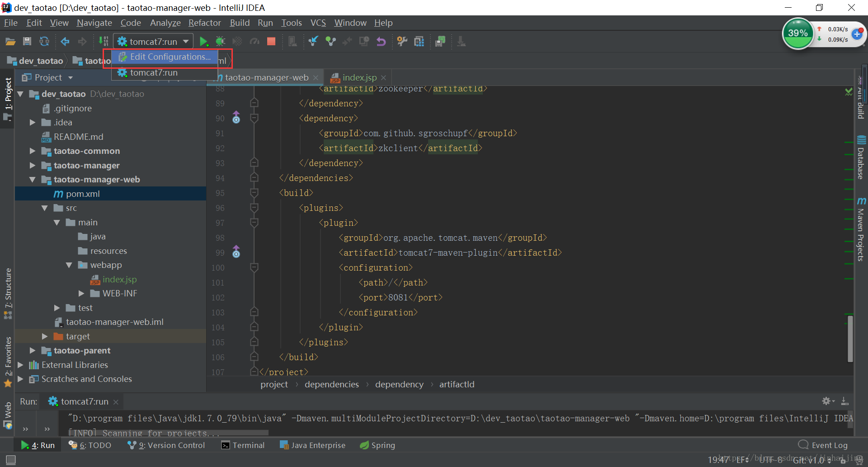Click the Synchronize refresh icon
Viewport: 868px width, 467px height.
pos(44,42)
